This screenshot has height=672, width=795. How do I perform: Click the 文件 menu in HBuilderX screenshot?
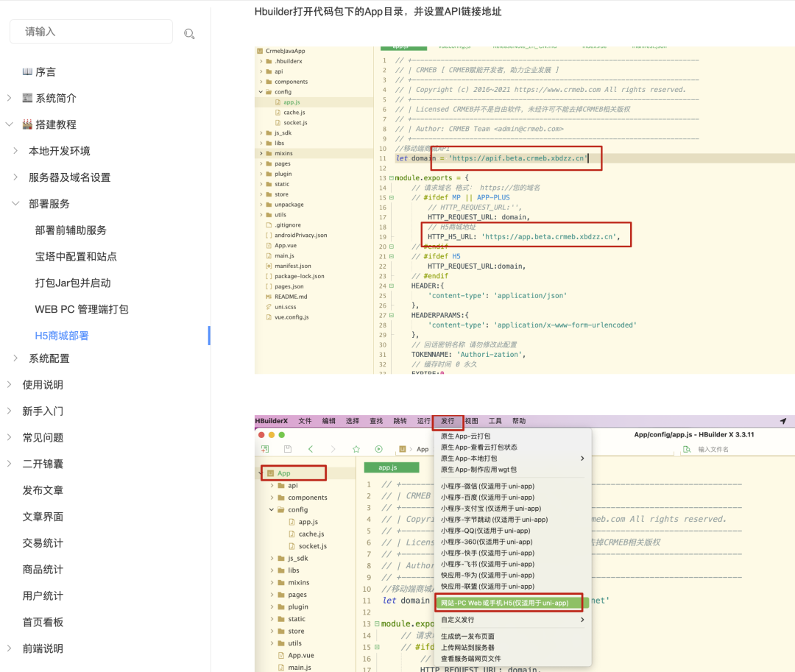coord(305,420)
